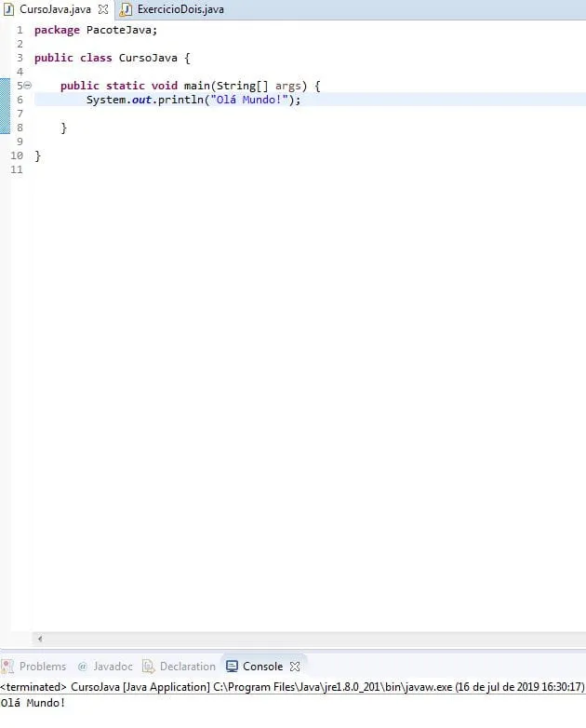Click the 'static' keyword on line 5
This screenshot has height=728, width=586.
click(126, 86)
